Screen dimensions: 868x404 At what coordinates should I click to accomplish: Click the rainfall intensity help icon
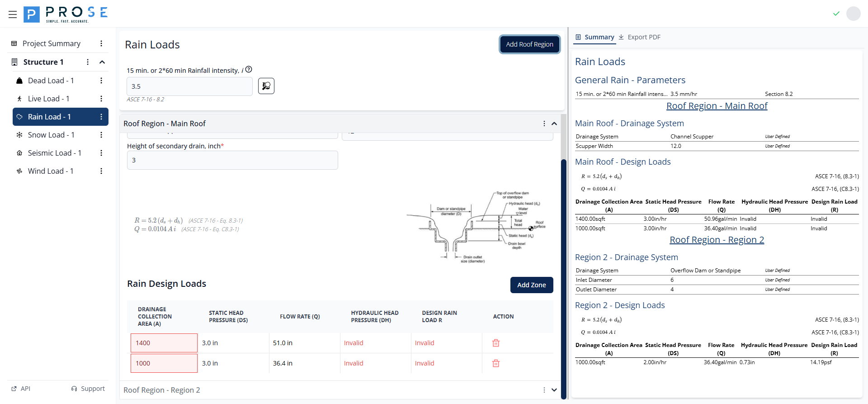point(249,70)
